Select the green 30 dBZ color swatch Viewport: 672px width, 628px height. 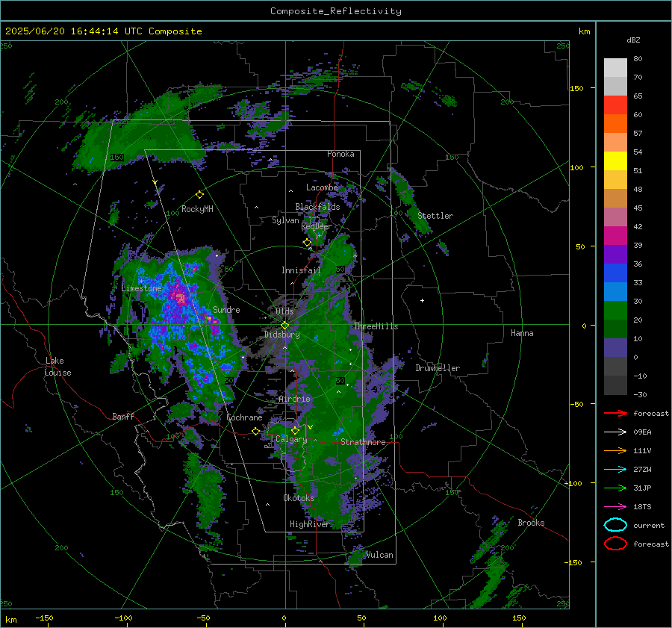click(x=615, y=310)
